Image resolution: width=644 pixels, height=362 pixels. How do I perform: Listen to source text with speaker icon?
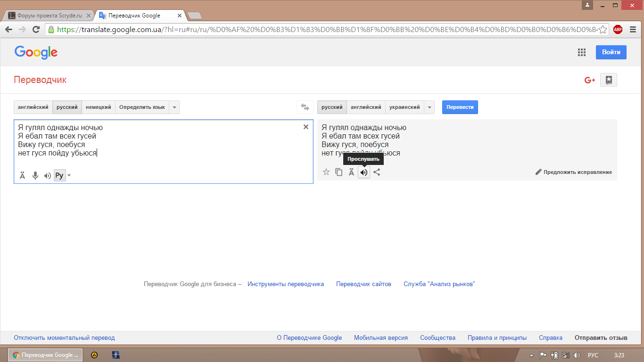47,176
